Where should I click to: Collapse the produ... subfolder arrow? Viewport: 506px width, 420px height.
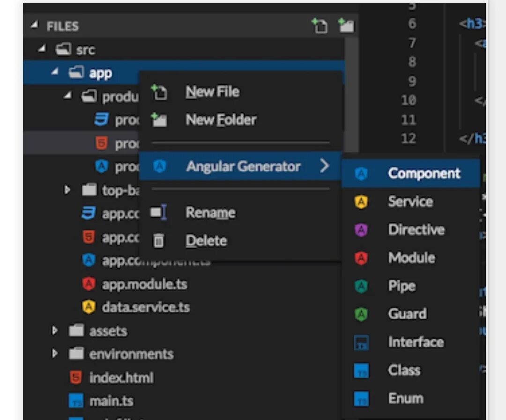pos(68,96)
